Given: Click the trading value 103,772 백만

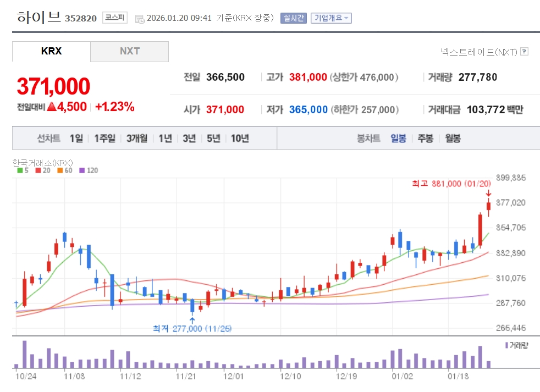Looking at the screenshot, I should [495, 109].
